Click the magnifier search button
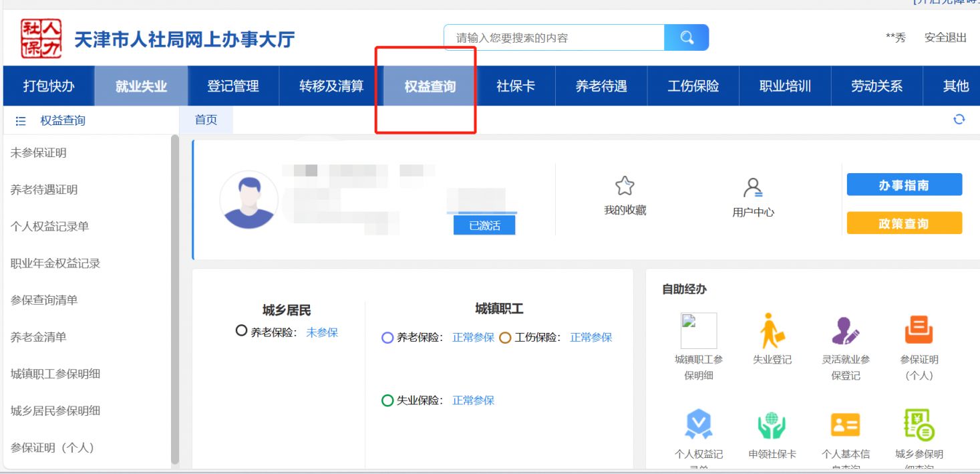The image size is (980, 474). [x=686, y=38]
